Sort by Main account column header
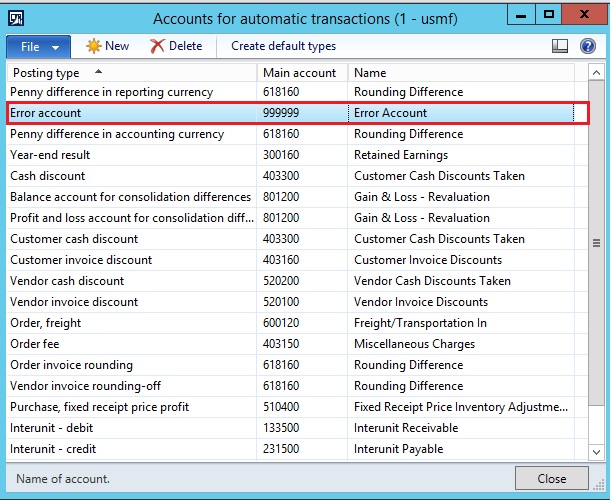Viewport: 613px width, 500px height. pos(301,73)
